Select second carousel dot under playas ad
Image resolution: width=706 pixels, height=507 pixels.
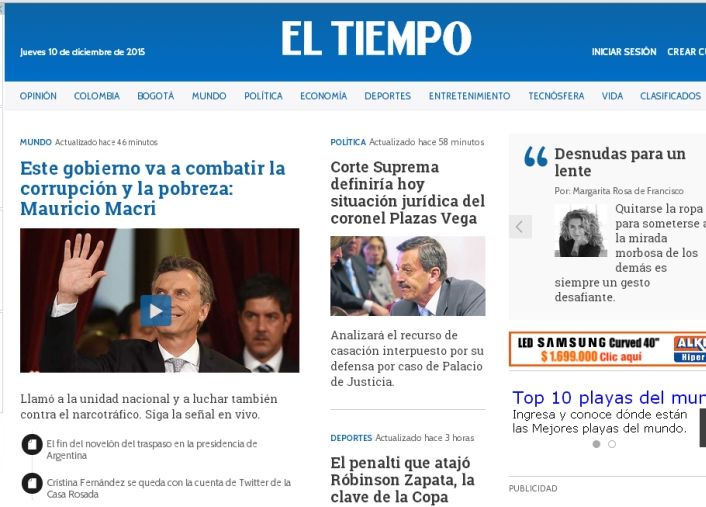(x=612, y=444)
